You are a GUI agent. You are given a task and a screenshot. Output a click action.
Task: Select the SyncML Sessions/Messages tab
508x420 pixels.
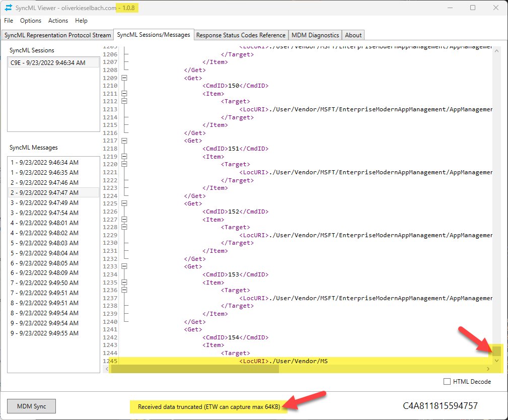154,35
